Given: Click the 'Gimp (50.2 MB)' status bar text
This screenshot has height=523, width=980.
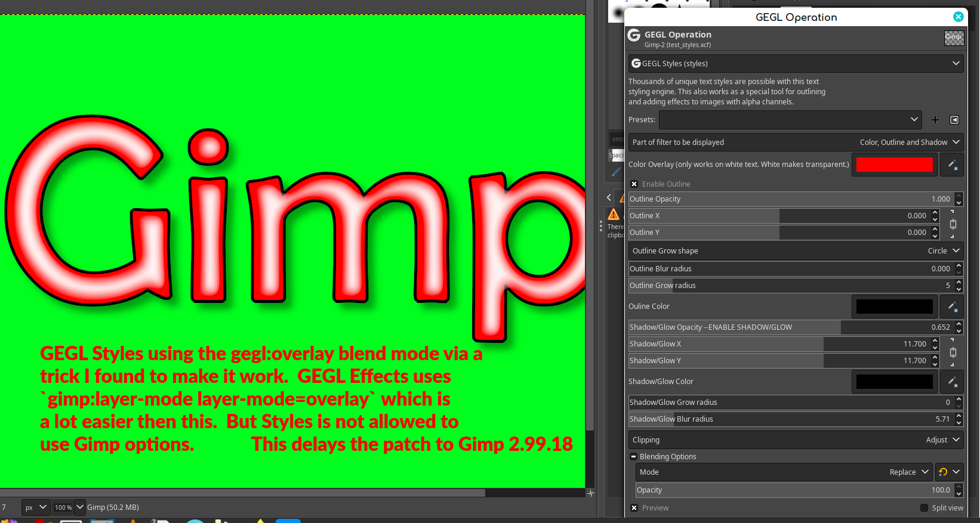Looking at the screenshot, I should tap(113, 507).
